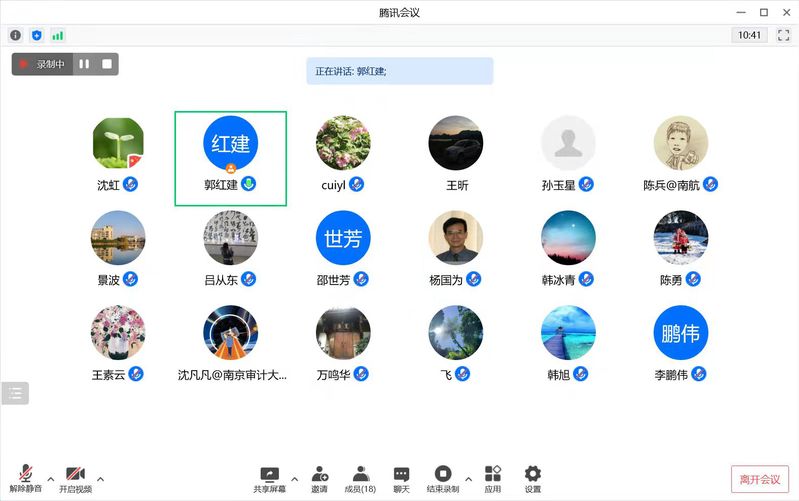The height and width of the screenshot is (501, 799).
Task: Open the Apps (应用) icon
Action: coord(492,477)
